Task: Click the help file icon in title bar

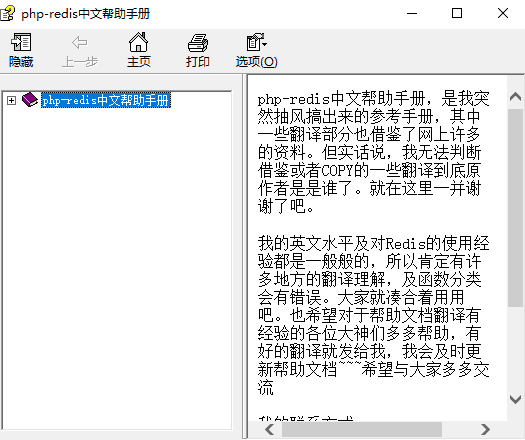Action: 7,13
